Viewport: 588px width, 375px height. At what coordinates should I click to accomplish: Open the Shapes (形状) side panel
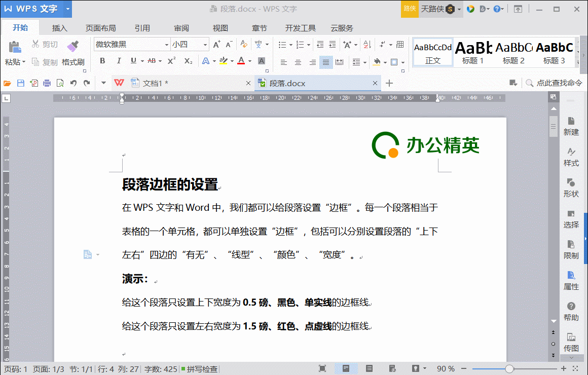[x=571, y=188]
